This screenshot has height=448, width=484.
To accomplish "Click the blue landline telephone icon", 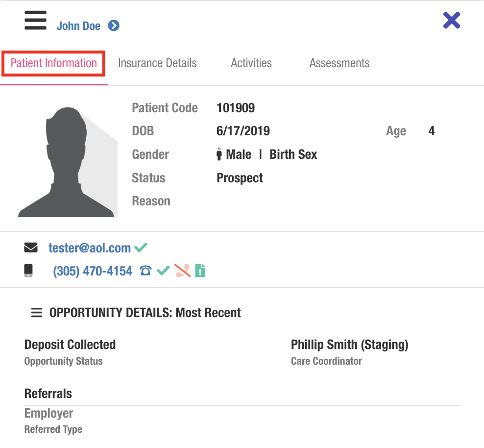I will coord(145,271).
